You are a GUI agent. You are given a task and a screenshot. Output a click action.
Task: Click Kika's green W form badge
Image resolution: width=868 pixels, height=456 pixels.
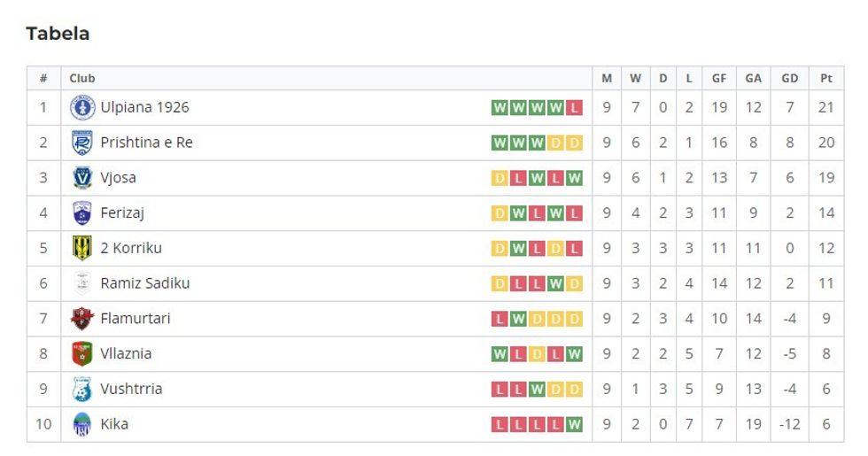click(x=575, y=424)
